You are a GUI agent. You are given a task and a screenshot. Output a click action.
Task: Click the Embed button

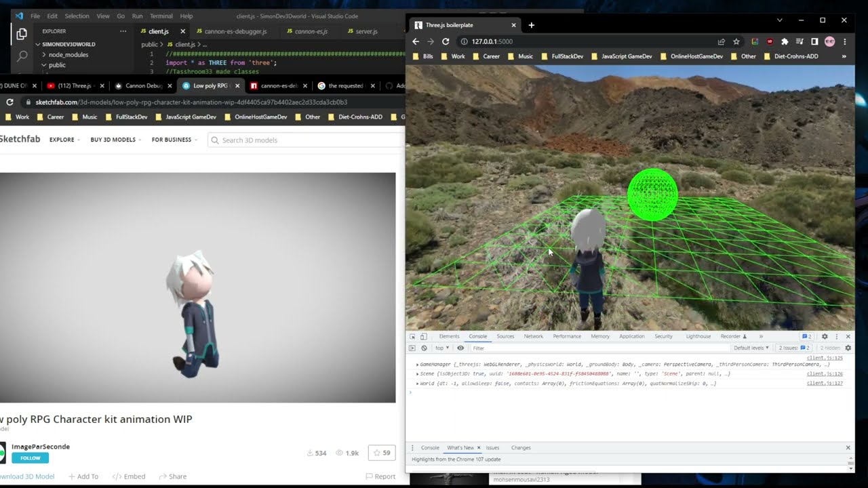pyautogui.click(x=129, y=476)
